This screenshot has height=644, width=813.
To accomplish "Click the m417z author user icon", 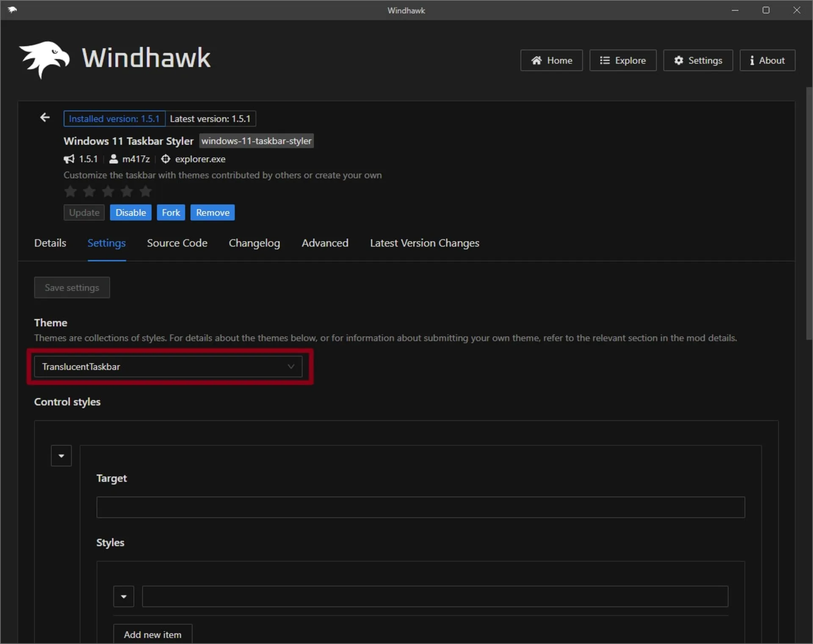I will click(113, 159).
